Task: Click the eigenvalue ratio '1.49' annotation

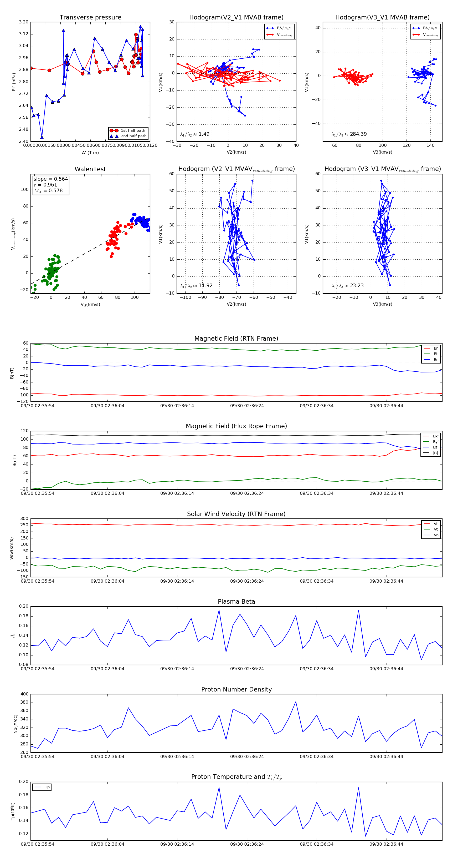Action: 194,134
